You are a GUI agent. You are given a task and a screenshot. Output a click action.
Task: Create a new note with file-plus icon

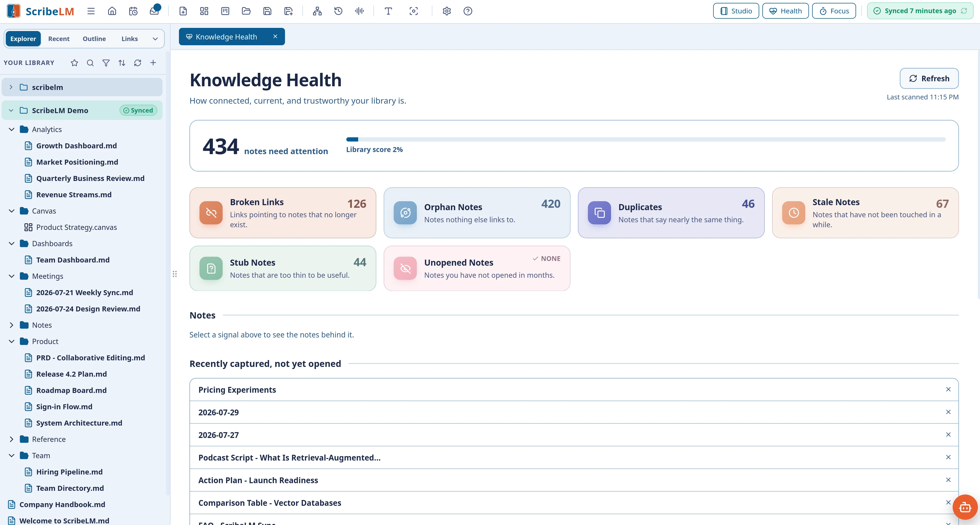point(183,11)
